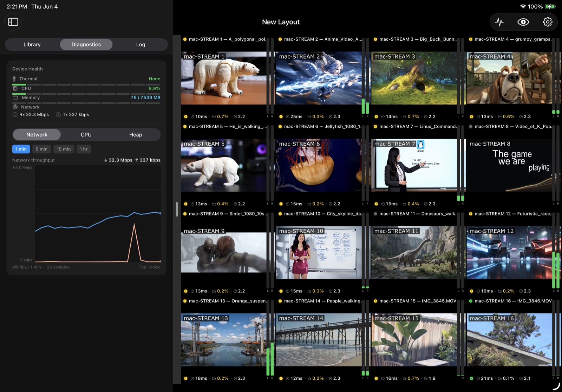Image resolution: width=562 pixels, height=392 pixels.
Task: Select the Diagnostics tab
Action: coord(86,45)
